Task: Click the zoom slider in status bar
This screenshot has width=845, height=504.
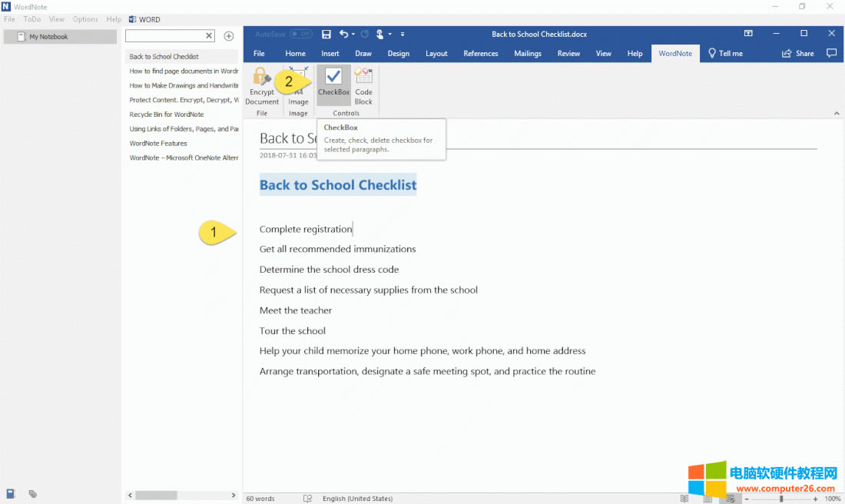Action: pyautogui.click(x=781, y=499)
